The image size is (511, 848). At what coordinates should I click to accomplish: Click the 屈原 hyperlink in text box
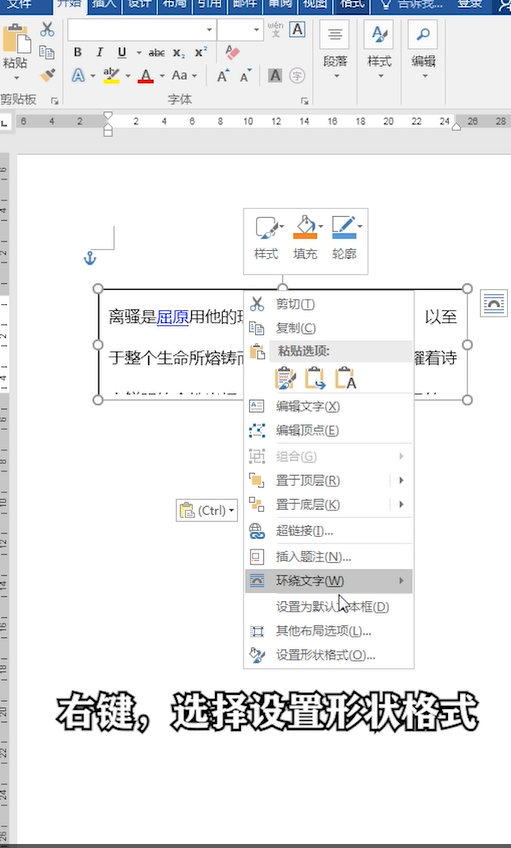[x=172, y=316]
